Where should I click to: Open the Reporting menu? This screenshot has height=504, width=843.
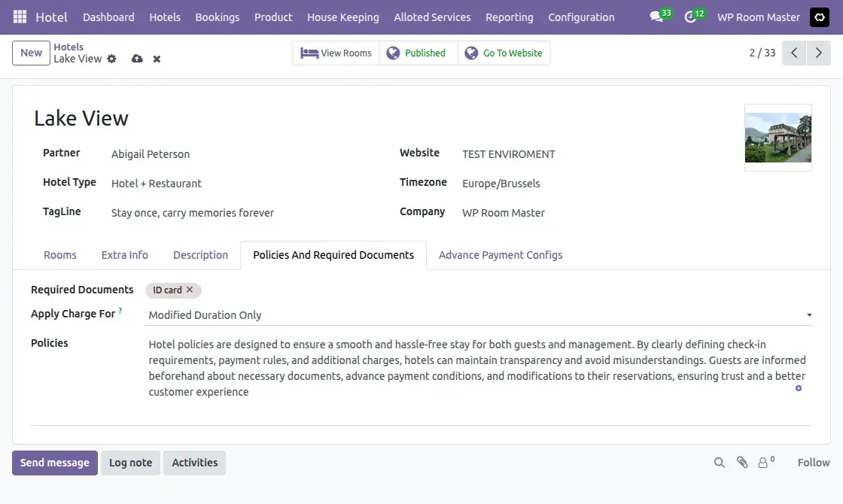[509, 17]
